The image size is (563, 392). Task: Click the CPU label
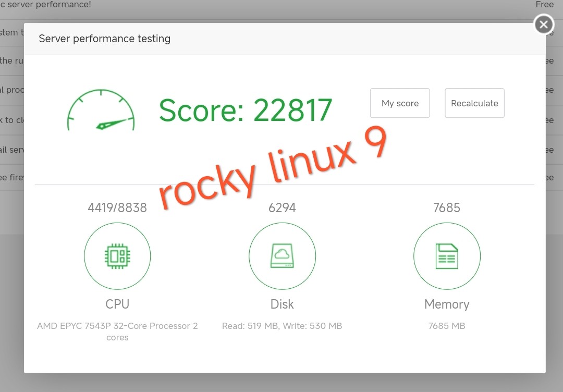117,304
